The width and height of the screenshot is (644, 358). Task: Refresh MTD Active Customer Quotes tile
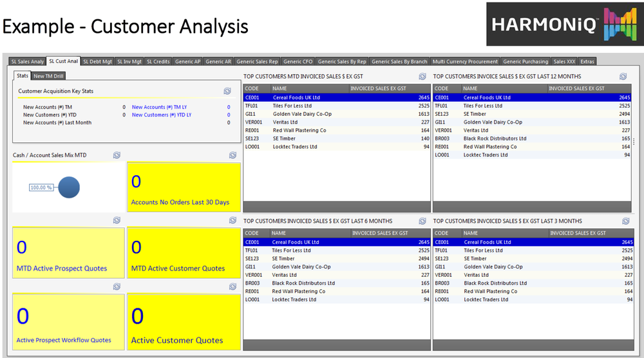[232, 220]
